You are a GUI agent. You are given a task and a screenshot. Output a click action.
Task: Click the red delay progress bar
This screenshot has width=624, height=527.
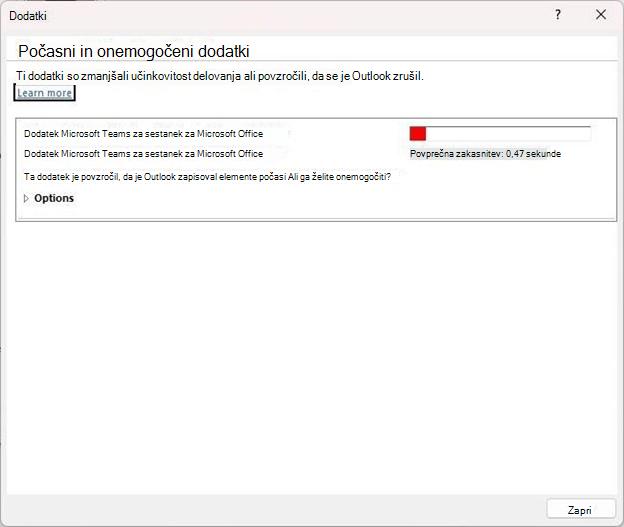click(x=500, y=133)
